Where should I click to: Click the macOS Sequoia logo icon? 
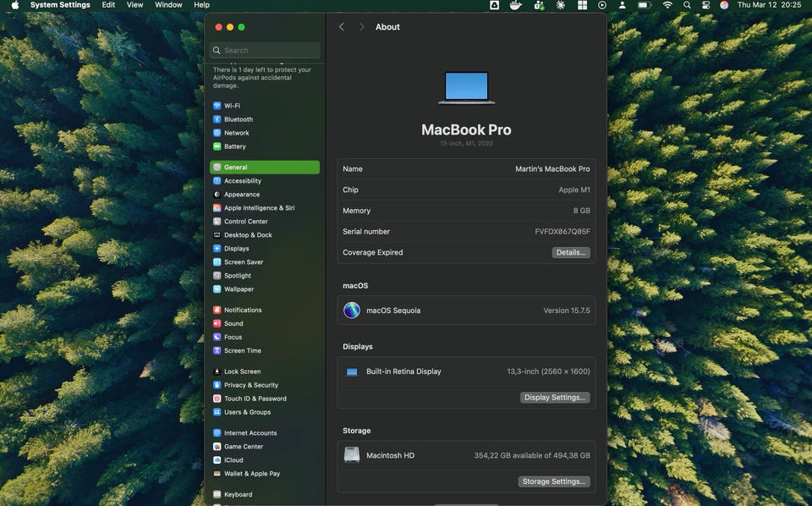(x=352, y=311)
